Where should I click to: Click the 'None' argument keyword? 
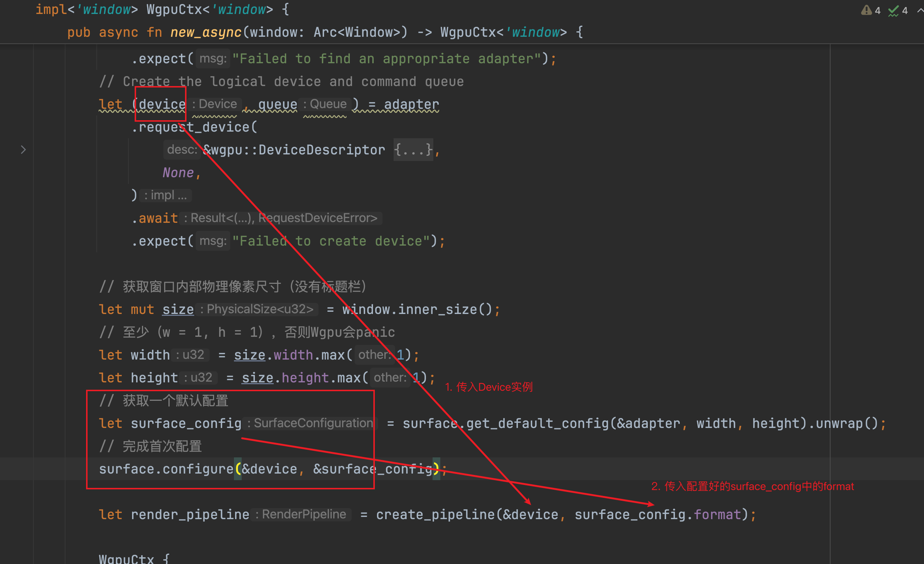[x=178, y=173]
